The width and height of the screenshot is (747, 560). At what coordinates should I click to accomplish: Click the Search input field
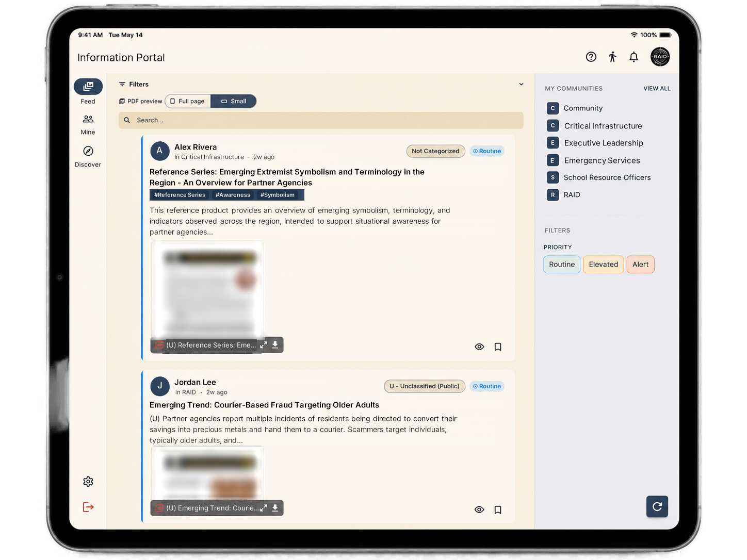point(321,120)
